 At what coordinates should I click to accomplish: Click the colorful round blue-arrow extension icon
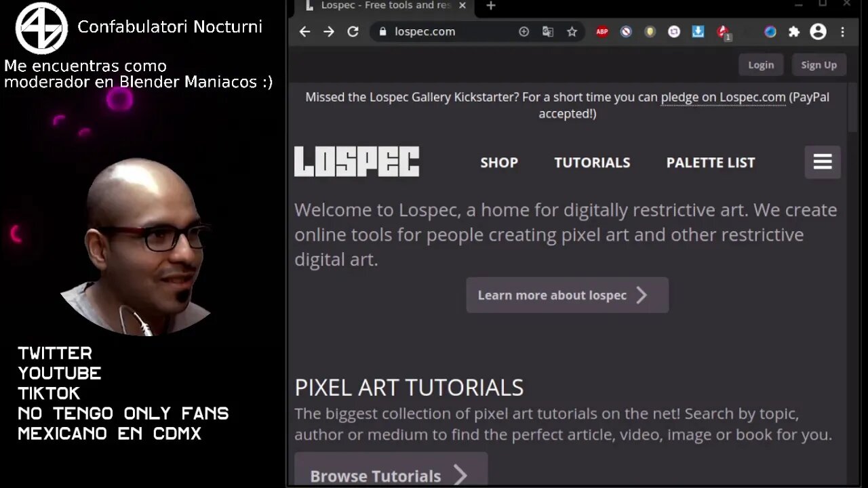click(770, 31)
